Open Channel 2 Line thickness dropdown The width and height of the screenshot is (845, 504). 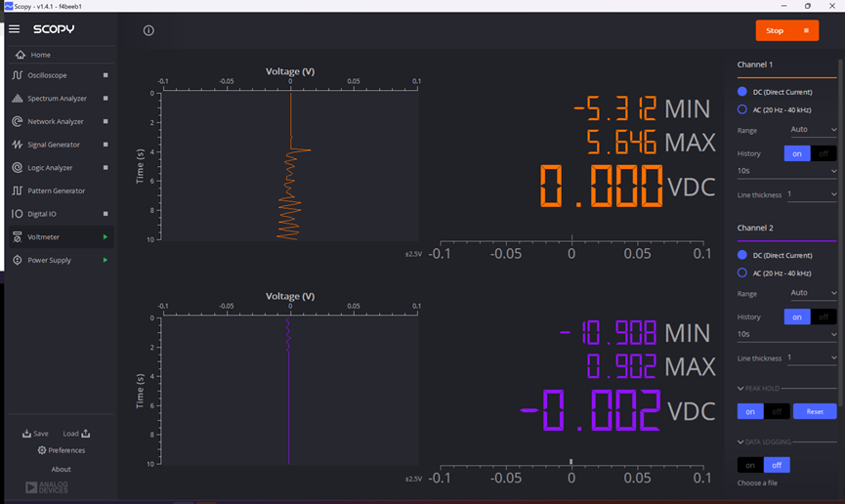812,357
